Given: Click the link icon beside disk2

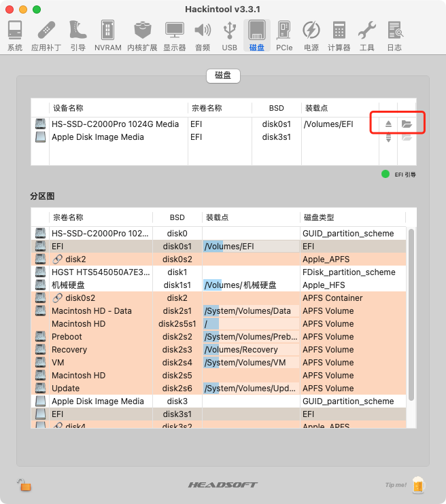Looking at the screenshot, I should [58, 259].
